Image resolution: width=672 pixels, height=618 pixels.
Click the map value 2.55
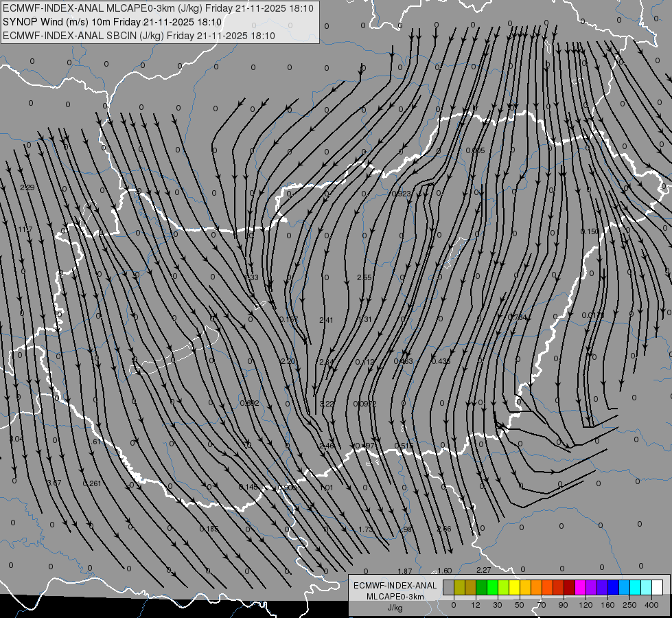click(364, 277)
